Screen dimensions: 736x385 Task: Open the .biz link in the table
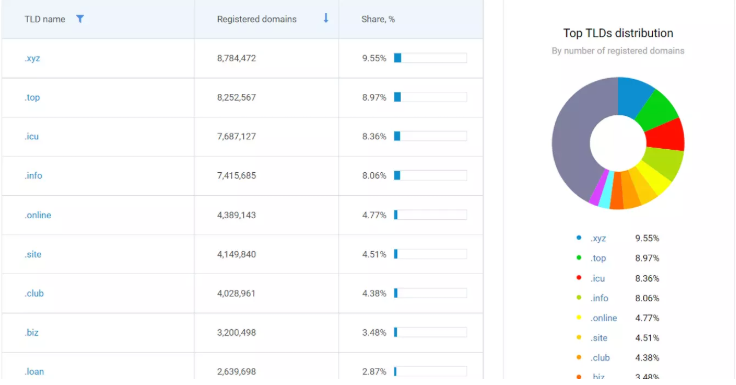[x=32, y=332]
